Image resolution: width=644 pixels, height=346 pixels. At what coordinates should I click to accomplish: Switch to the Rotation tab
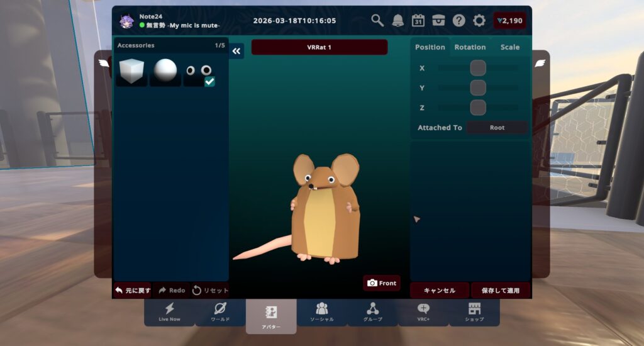click(x=470, y=47)
